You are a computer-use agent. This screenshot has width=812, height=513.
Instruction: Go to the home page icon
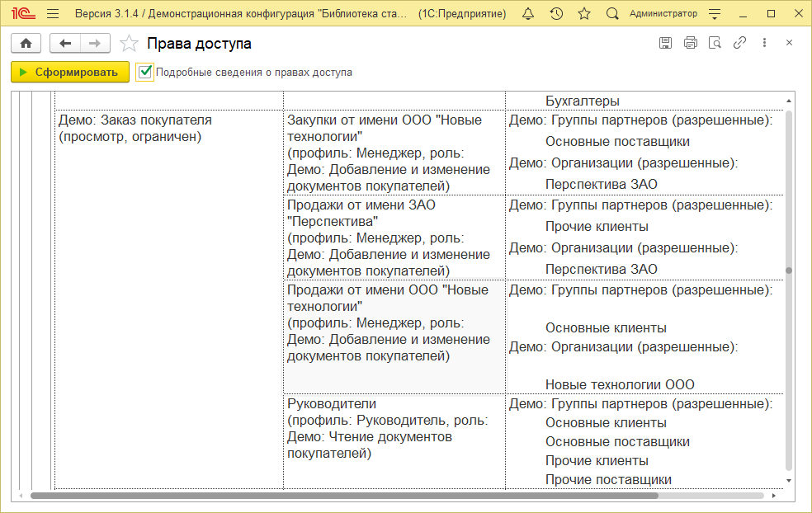(x=26, y=44)
